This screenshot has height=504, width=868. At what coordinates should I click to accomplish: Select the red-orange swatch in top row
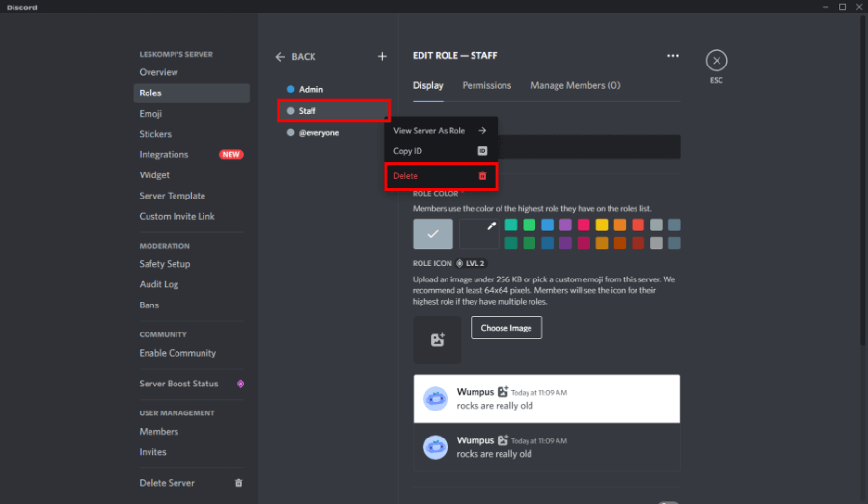(637, 225)
